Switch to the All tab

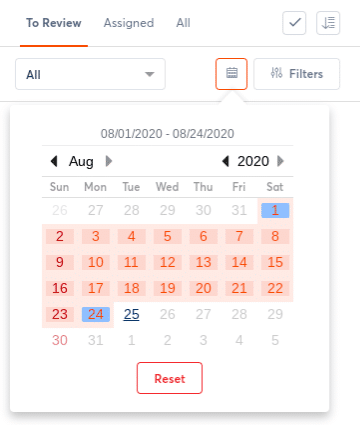click(x=183, y=23)
